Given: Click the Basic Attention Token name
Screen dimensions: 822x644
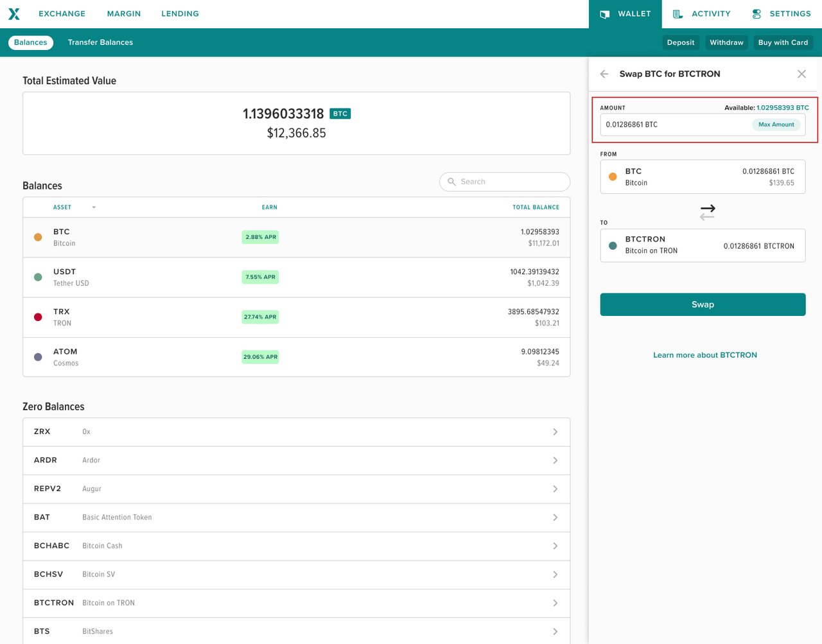Looking at the screenshot, I should (117, 518).
